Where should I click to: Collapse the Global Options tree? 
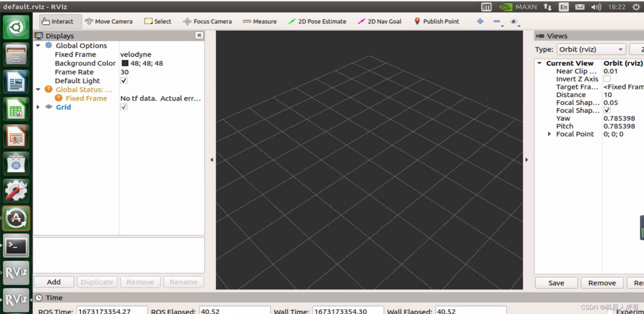click(x=38, y=45)
